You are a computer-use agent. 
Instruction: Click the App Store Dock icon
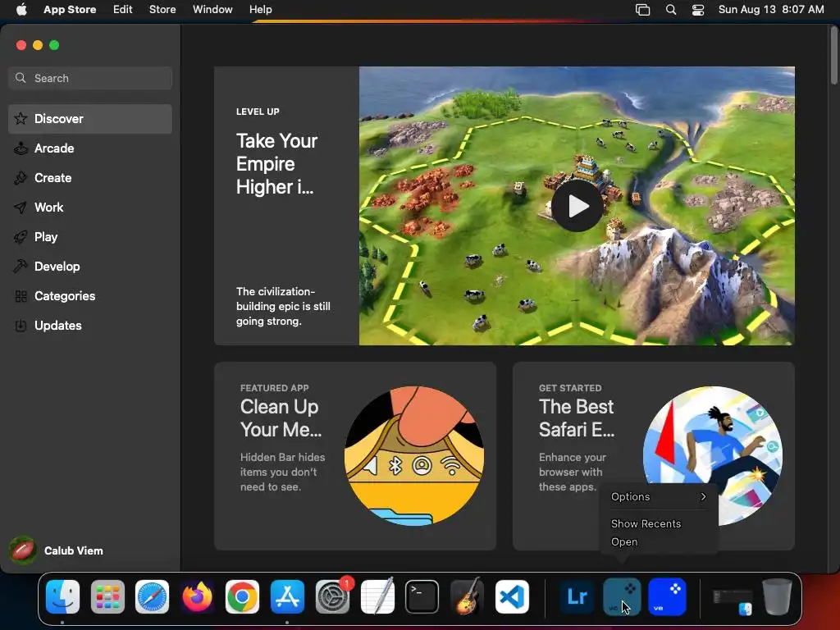(287, 596)
